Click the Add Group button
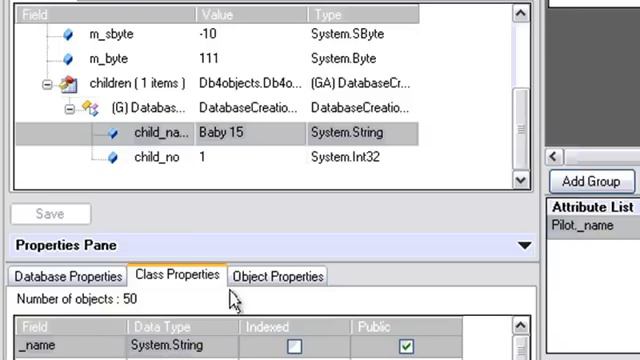640x360 pixels. pyautogui.click(x=591, y=181)
